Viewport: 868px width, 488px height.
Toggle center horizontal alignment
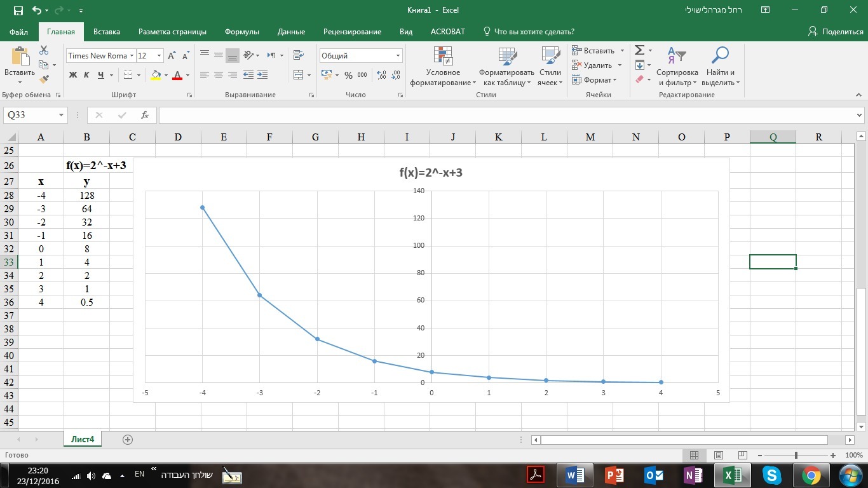point(218,75)
